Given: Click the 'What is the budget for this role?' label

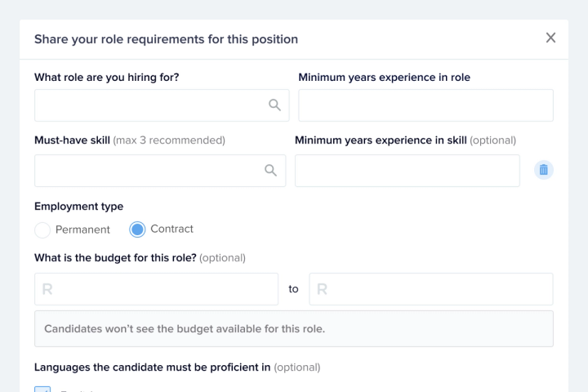Looking at the screenshot, I should pos(115,258).
